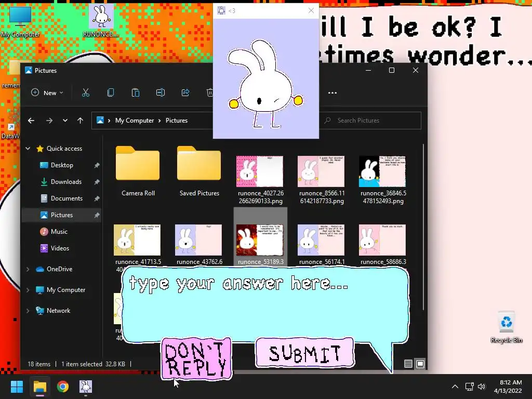Click File Explorer in the taskbar

39,387
